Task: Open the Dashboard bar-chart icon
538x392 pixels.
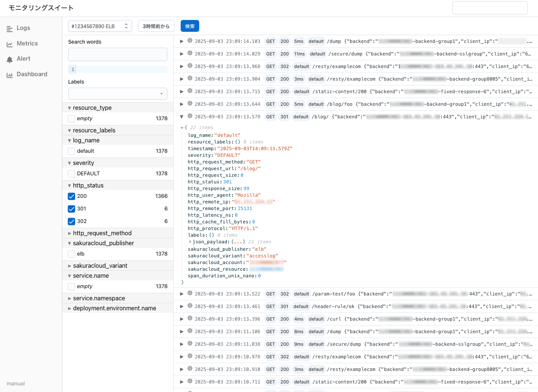Action: click(10, 75)
